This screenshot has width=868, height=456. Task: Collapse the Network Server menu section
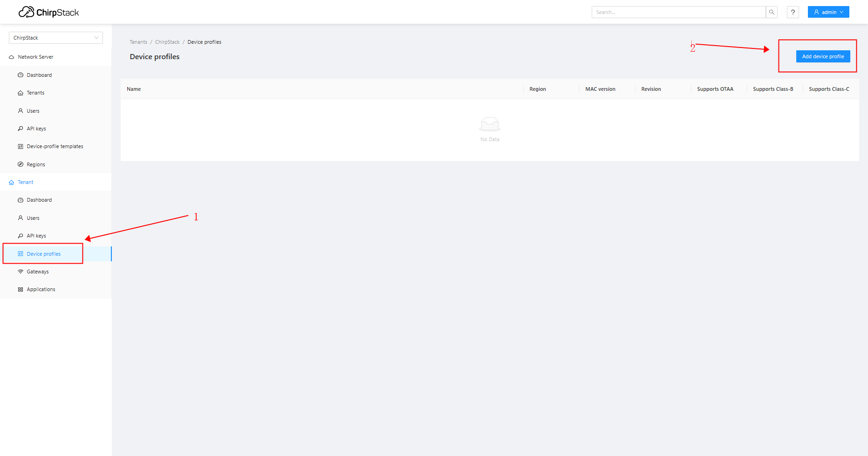click(35, 57)
